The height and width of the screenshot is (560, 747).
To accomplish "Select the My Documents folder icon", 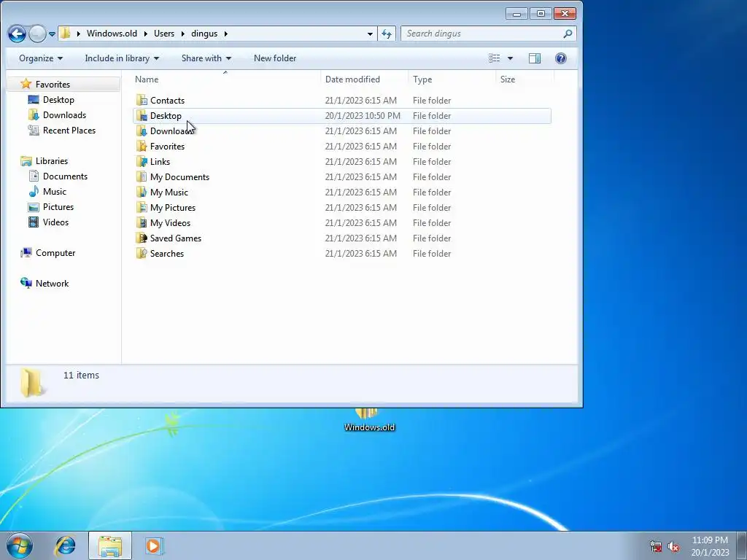I will pyautogui.click(x=142, y=176).
